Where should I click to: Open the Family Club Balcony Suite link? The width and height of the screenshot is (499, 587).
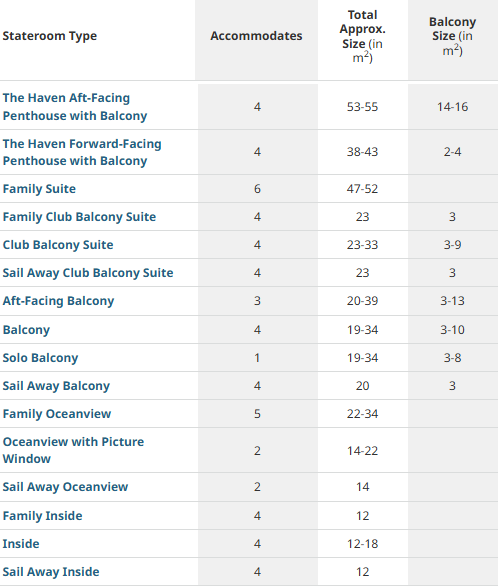click(x=79, y=217)
